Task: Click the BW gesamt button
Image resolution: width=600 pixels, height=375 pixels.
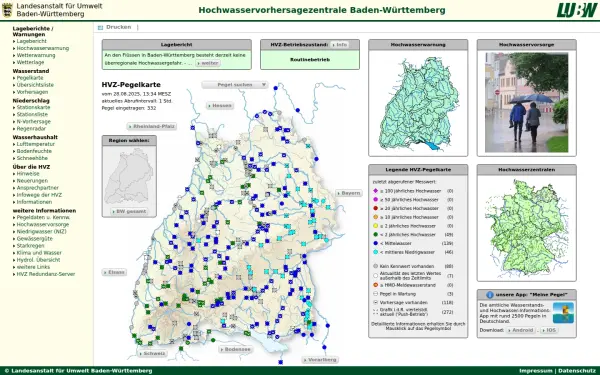Action: pyautogui.click(x=129, y=211)
